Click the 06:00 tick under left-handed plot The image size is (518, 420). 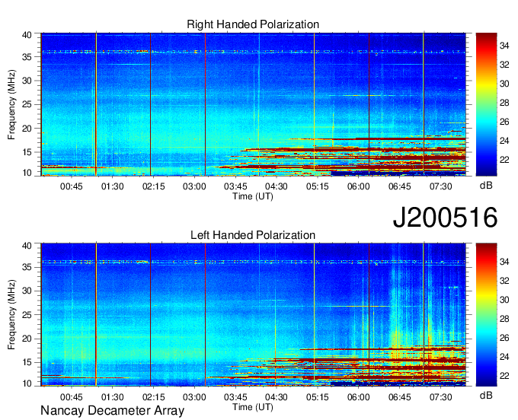click(x=359, y=397)
